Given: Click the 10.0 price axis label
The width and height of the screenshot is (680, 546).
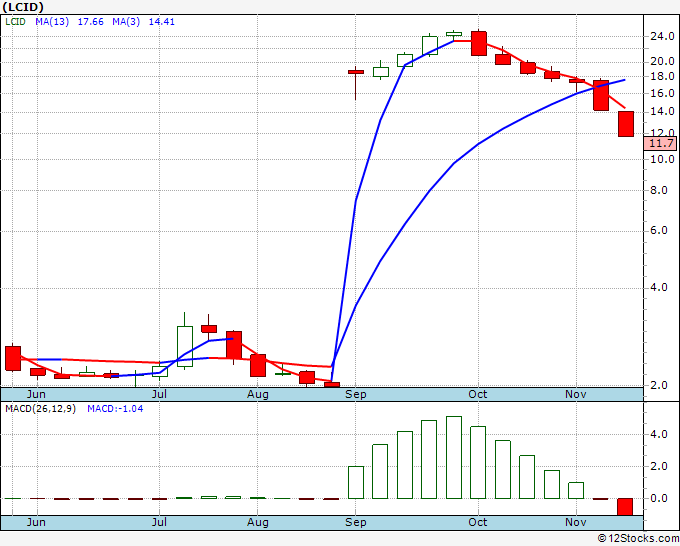Looking at the screenshot, I should tap(662, 159).
